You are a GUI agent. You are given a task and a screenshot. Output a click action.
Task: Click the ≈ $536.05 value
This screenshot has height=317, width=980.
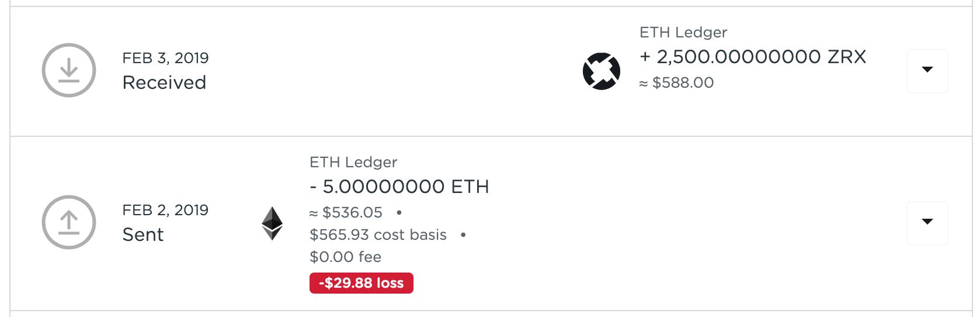click(x=346, y=212)
